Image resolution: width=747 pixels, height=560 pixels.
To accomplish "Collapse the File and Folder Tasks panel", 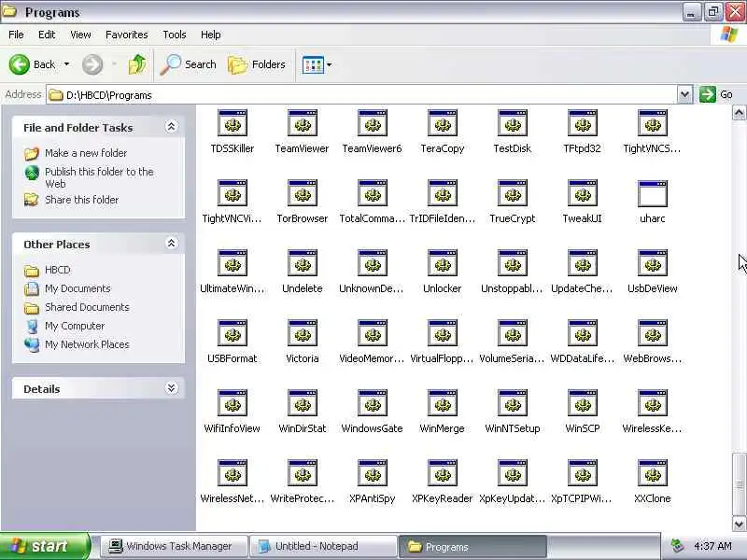I will pyautogui.click(x=171, y=127).
